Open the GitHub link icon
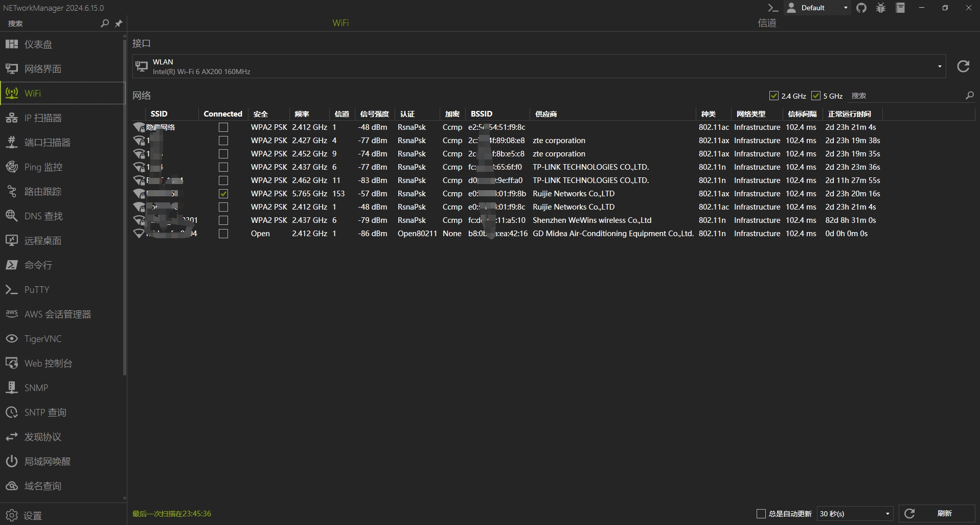This screenshot has height=525, width=980. (x=861, y=8)
